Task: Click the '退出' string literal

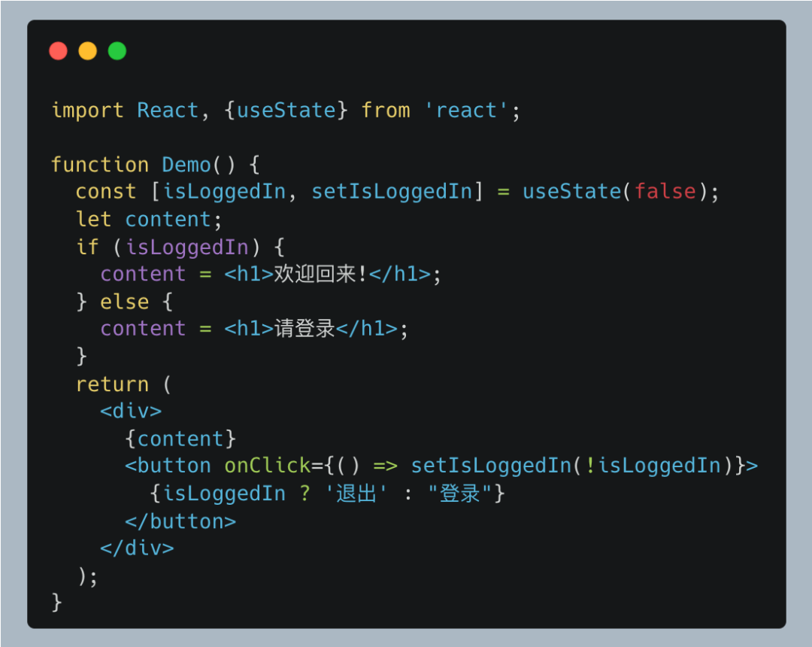Action: [x=356, y=494]
